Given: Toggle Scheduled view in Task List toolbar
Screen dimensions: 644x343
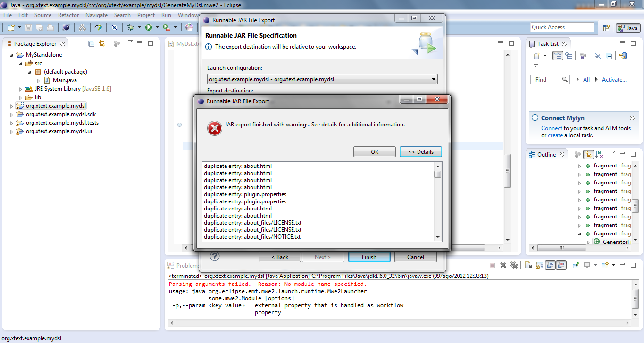Looking at the screenshot, I should click(569, 56).
